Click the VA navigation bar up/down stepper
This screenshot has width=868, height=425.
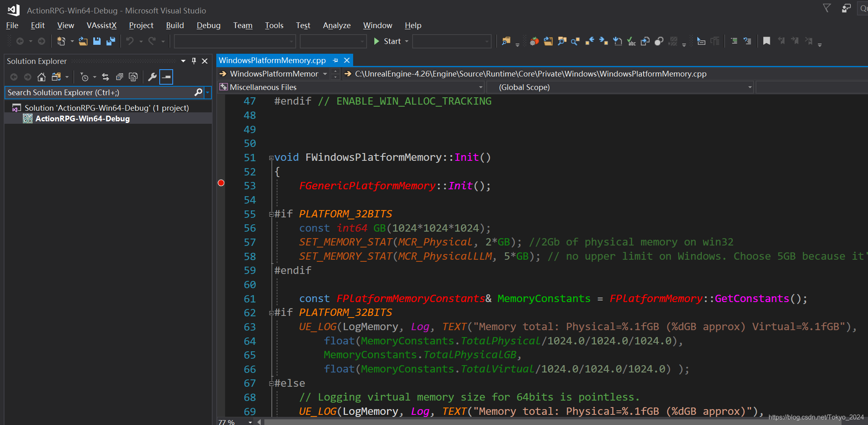[335, 74]
